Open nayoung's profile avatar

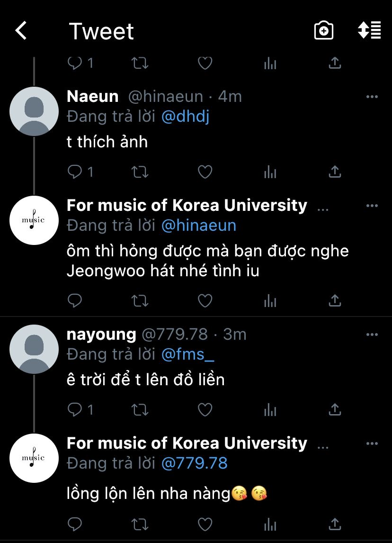click(34, 349)
